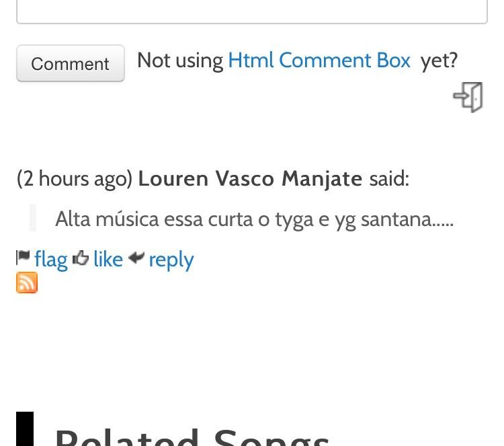Viewport: 504px width, 446px height.
Task: Focus the comment text box at top
Action: coord(252,11)
